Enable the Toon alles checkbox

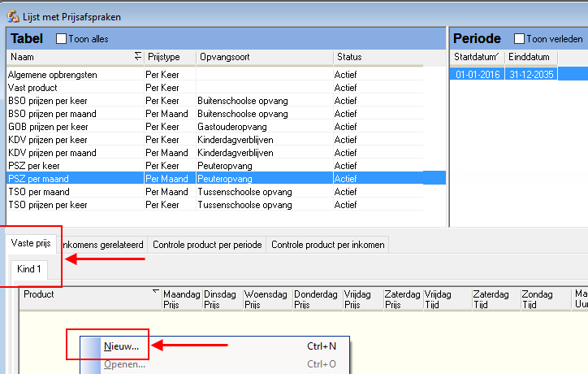(61, 39)
